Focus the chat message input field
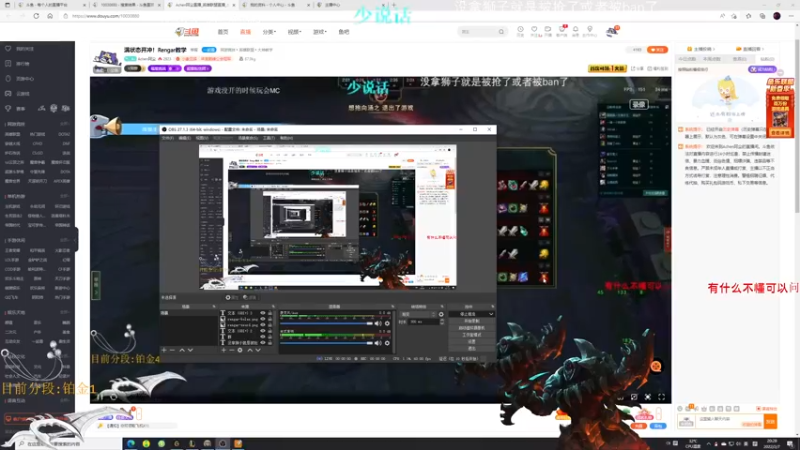Screen dimensions: 800x450 tap(730, 419)
